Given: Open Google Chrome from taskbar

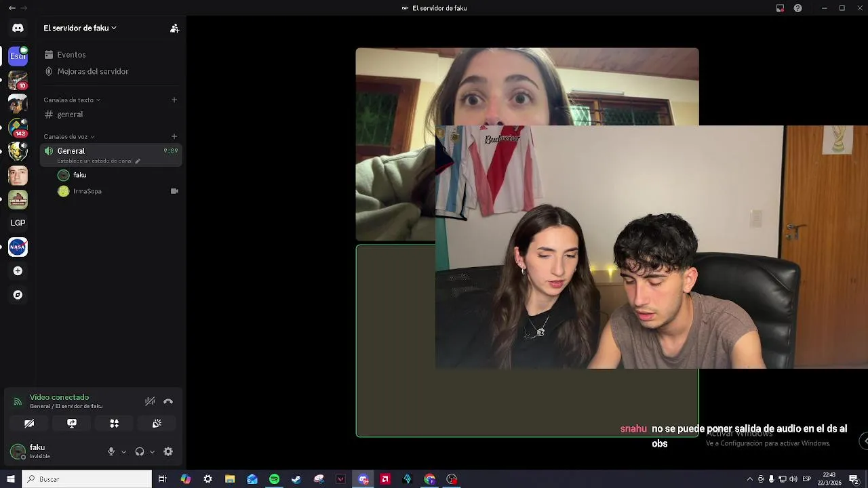Looking at the screenshot, I should [429, 479].
